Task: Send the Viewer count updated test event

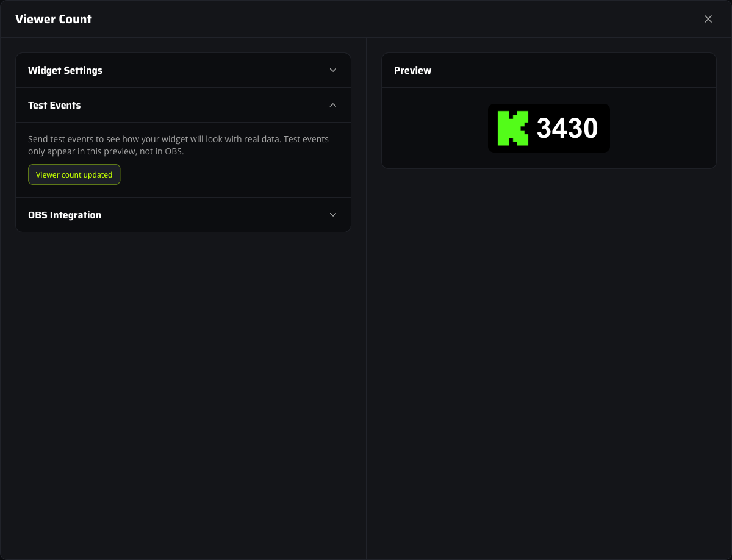Action: [x=74, y=174]
